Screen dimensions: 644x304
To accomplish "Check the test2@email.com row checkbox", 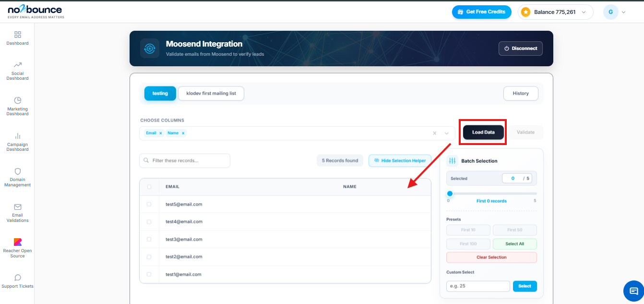I will (149, 257).
